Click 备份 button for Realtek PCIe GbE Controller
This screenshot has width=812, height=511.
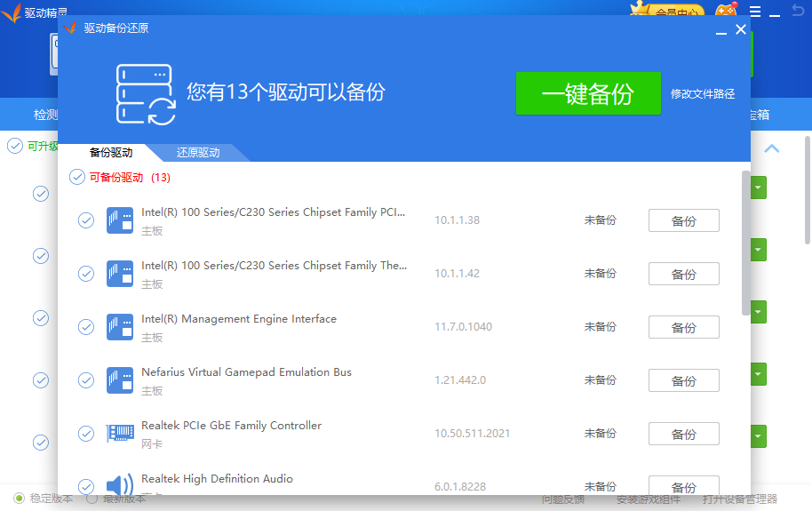(683, 435)
